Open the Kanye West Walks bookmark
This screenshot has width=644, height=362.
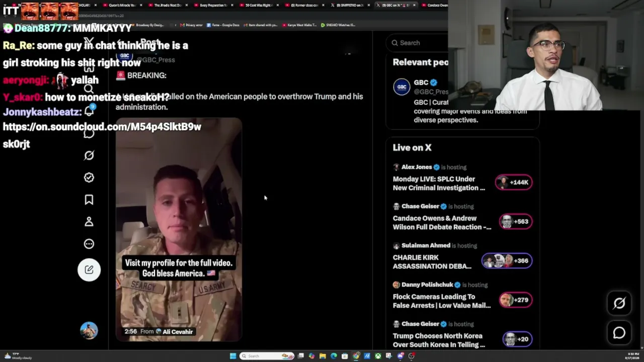click(x=299, y=25)
